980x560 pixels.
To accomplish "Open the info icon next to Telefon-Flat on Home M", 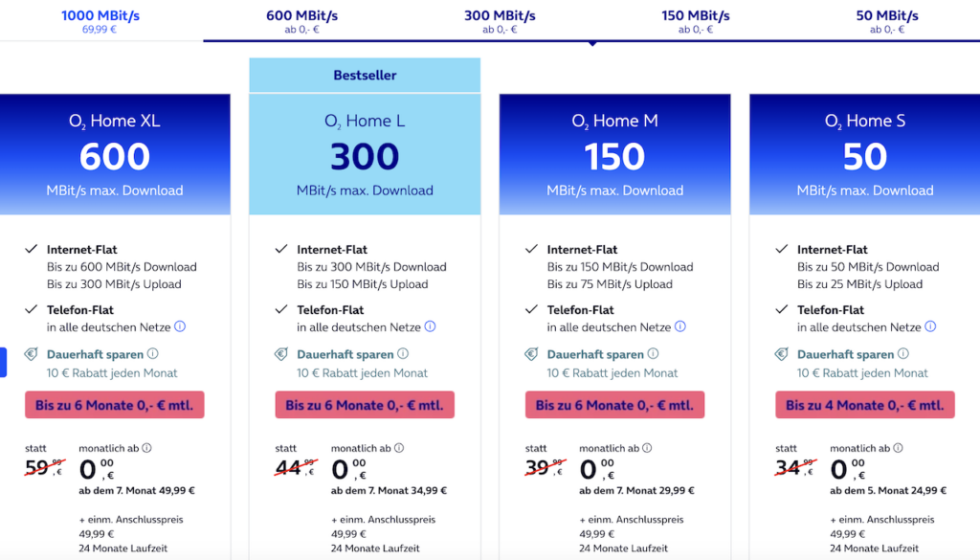I will coord(680,326).
